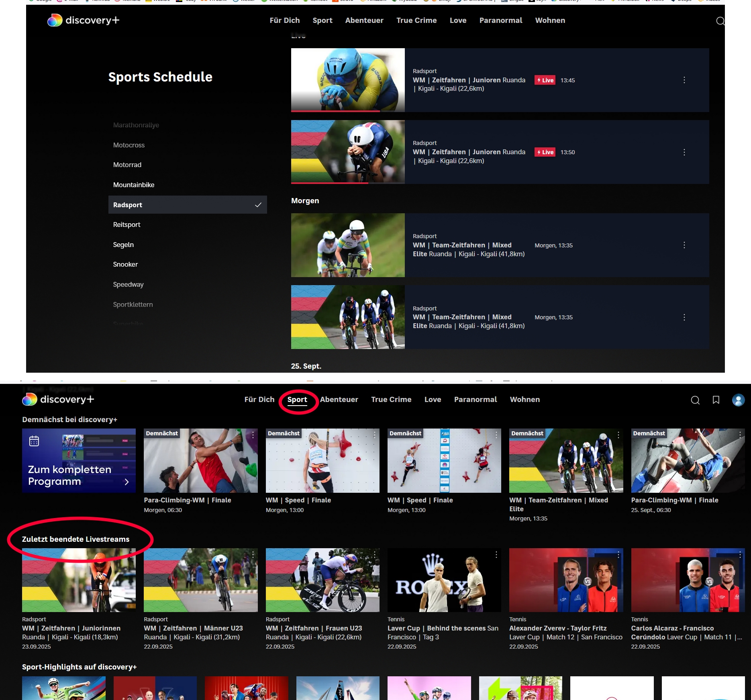Play the 13:45 live time trial thumbnail

[x=348, y=79]
